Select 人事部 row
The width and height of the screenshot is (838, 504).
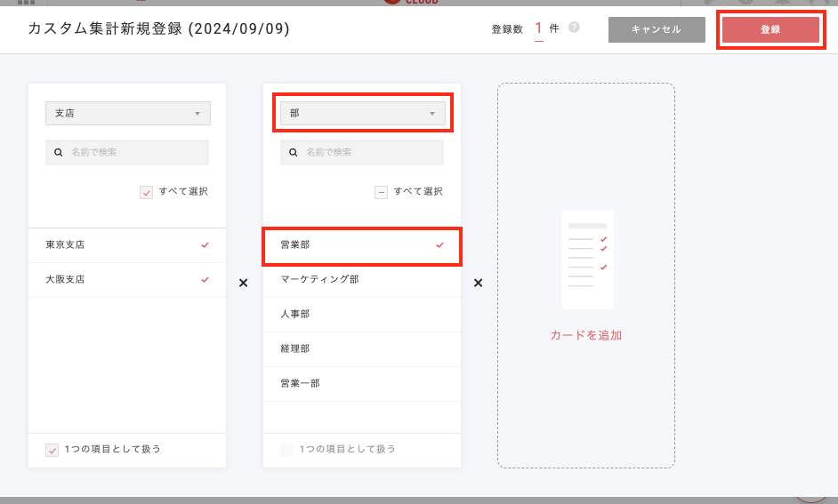tap(362, 315)
